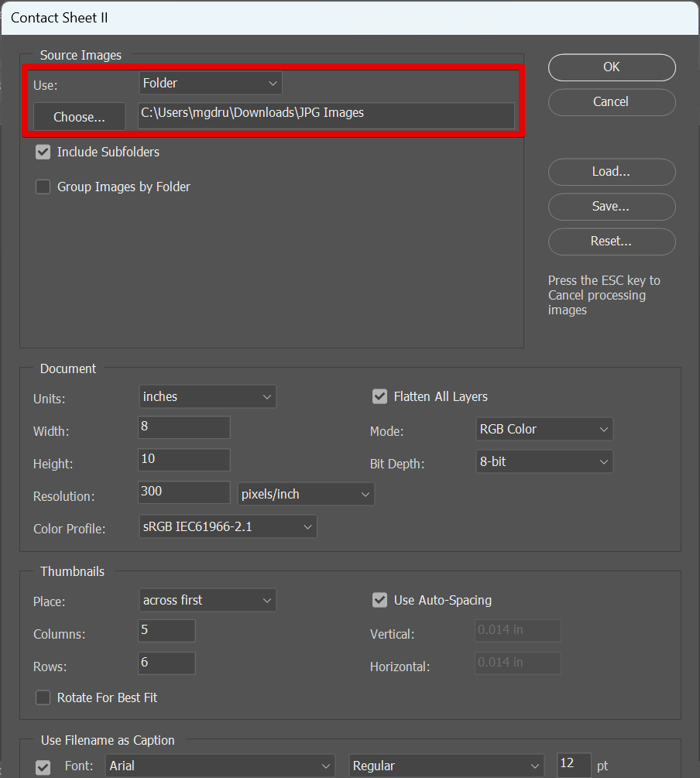Click Choose to pick source folder

tap(79, 117)
